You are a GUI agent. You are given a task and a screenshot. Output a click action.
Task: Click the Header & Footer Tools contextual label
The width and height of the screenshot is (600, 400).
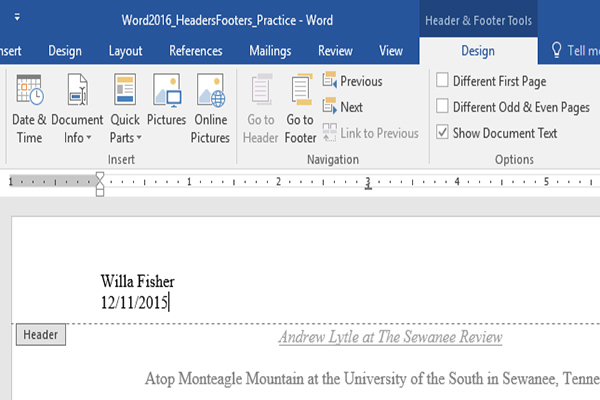(x=478, y=20)
